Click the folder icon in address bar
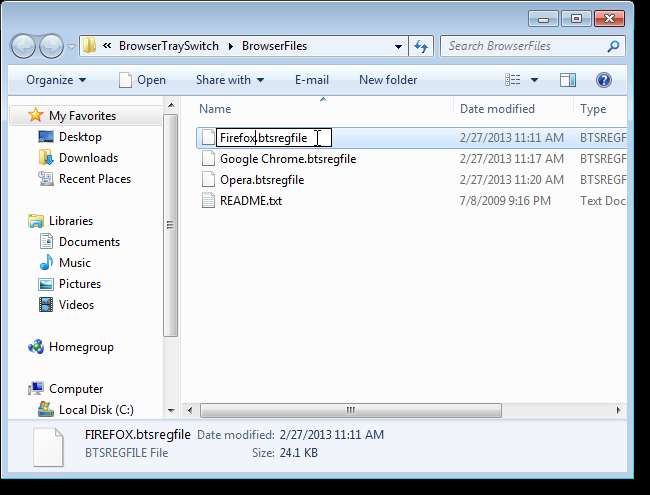 (x=89, y=46)
